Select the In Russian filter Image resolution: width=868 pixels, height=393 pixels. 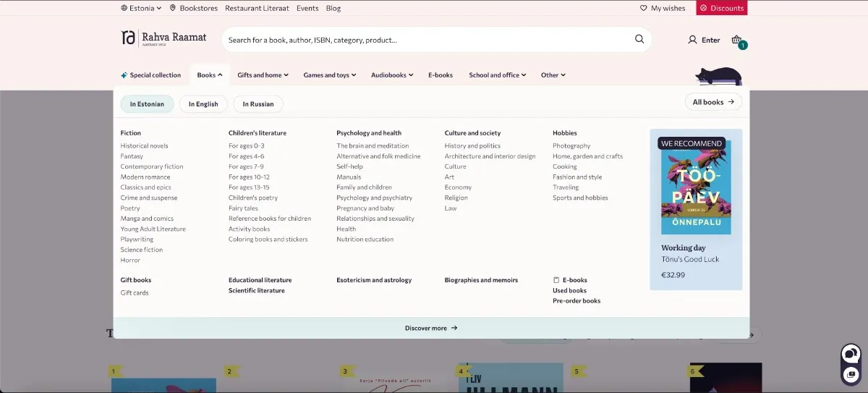(x=258, y=103)
